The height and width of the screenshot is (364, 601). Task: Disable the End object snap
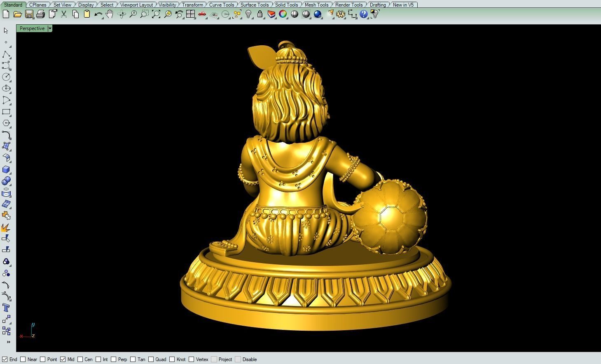5,359
